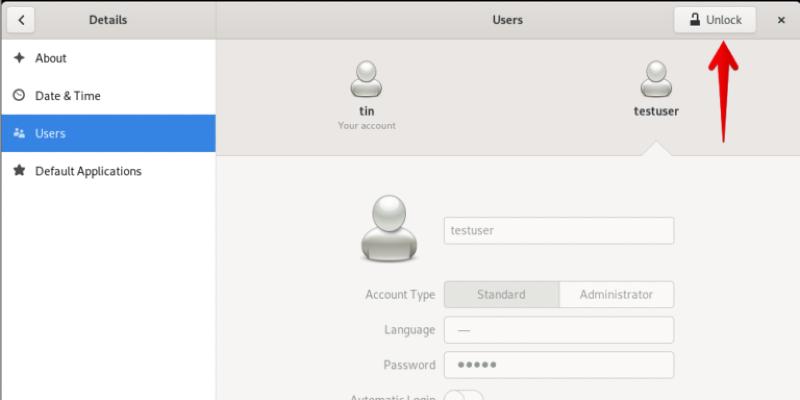Click the Default Applications star icon

coord(18,171)
